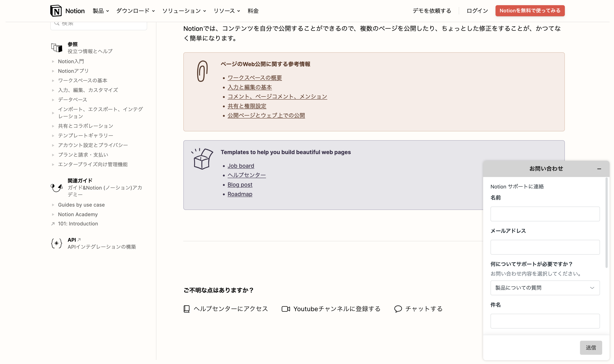Click the book icon beside ヘルプセンターにアクセス
Viewport: 614px width, 364px height.
tap(187, 309)
